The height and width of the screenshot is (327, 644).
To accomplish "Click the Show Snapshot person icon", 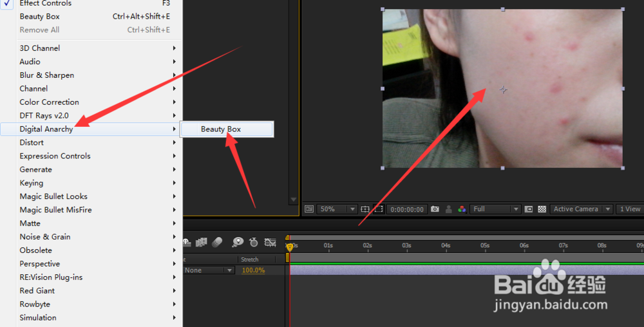I will [448, 209].
